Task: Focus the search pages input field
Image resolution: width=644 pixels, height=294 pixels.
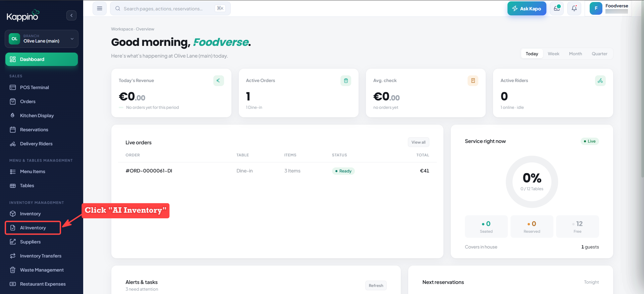Action: [170, 8]
